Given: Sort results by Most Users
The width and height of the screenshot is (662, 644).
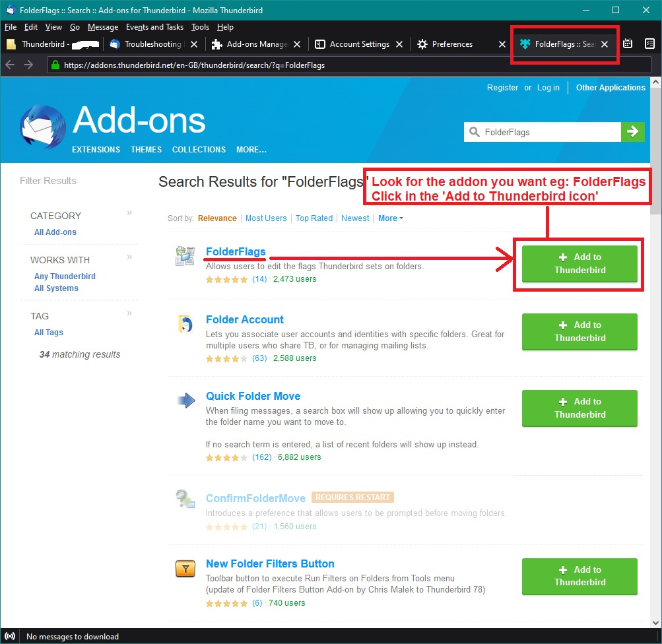Looking at the screenshot, I should pos(266,218).
